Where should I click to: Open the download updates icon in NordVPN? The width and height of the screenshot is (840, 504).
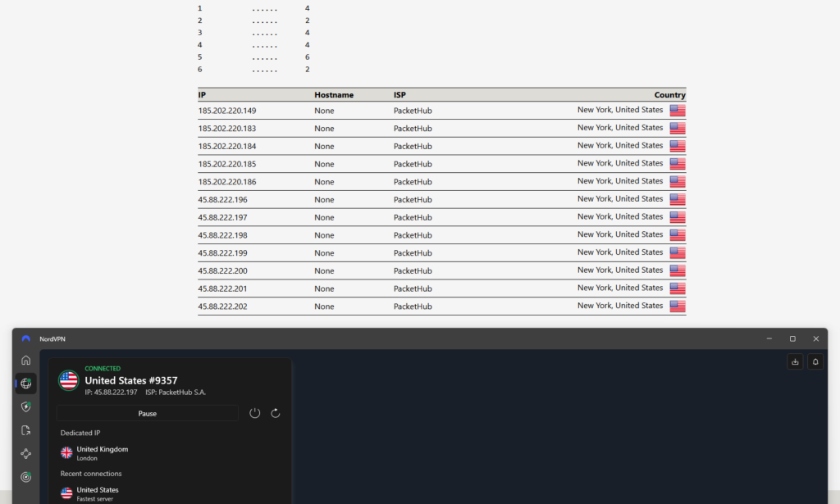(795, 361)
